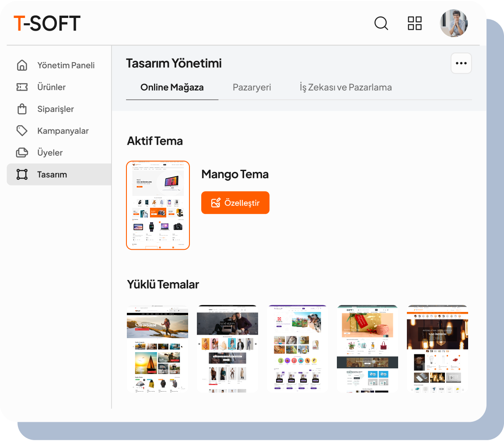Screen dimensions: 504x441
Task: Click the Tasarım frame icon in sidebar
Action: (x=22, y=175)
